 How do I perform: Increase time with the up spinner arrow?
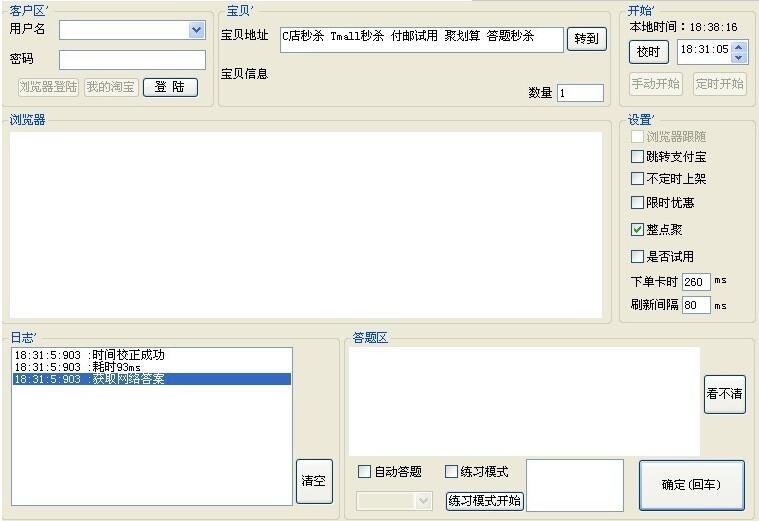(x=739, y=47)
